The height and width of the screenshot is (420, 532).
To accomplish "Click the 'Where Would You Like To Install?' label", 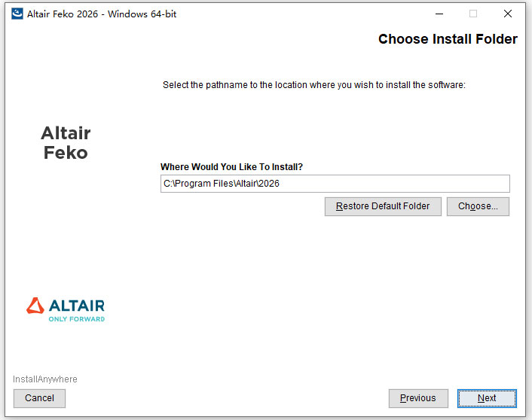I will (x=231, y=167).
